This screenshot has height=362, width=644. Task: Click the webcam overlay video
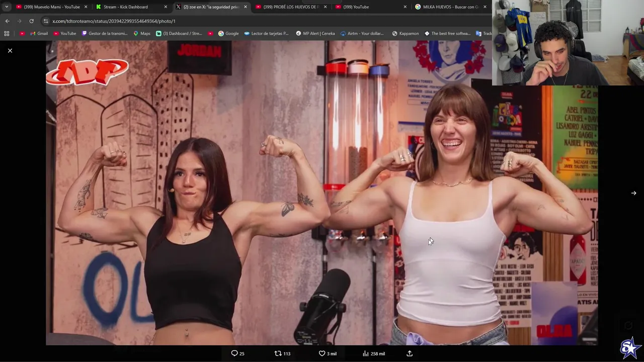point(568,43)
